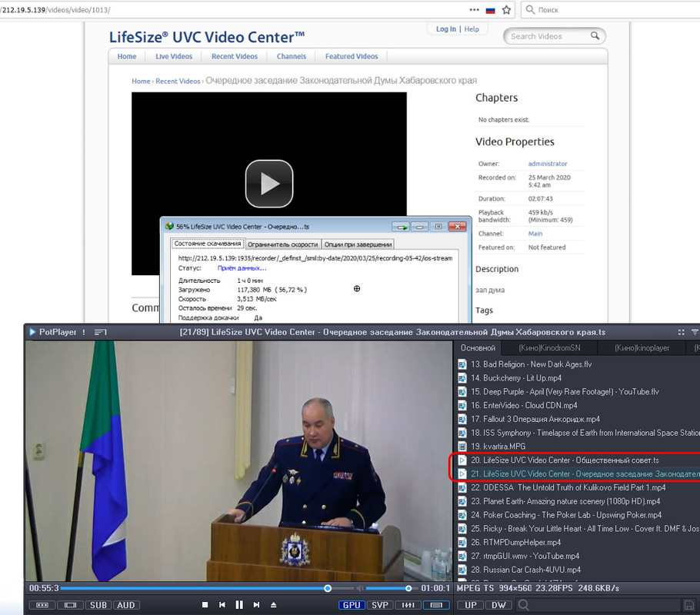Click the PotPlayer logo menu icon
The image size is (700, 615).
pos(32,332)
